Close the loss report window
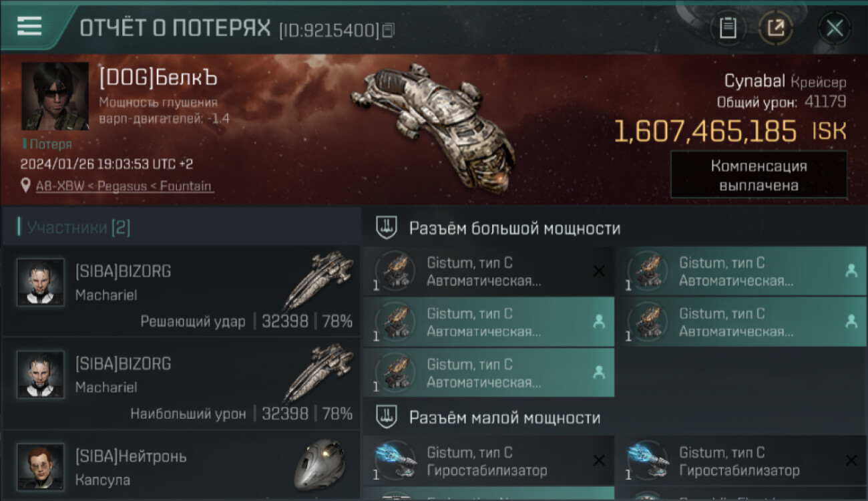The image size is (868, 501). 835,28
